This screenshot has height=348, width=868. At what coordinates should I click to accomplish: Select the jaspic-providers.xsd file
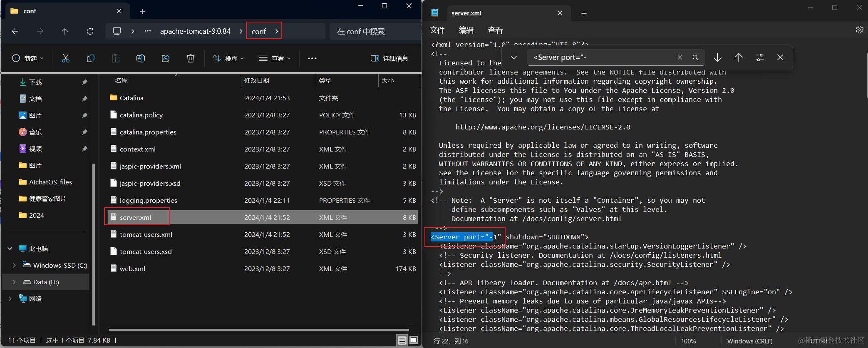262,183
